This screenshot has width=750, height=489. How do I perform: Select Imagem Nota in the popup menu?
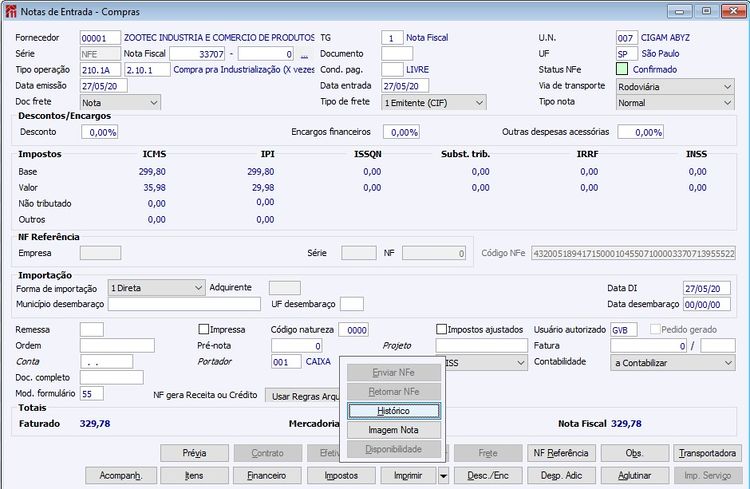(x=394, y=430)
